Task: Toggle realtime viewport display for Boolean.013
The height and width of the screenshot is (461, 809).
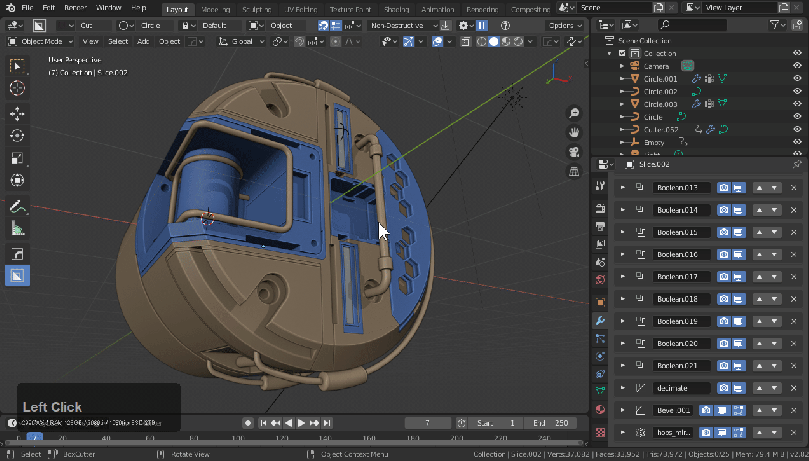Action: pyautogui.click(x=737, y=188)
